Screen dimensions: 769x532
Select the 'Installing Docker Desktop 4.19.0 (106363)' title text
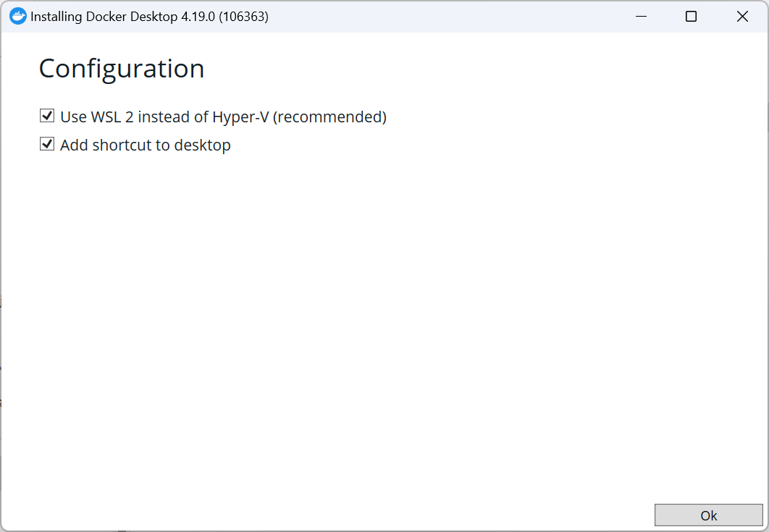[x=150, y=17]
